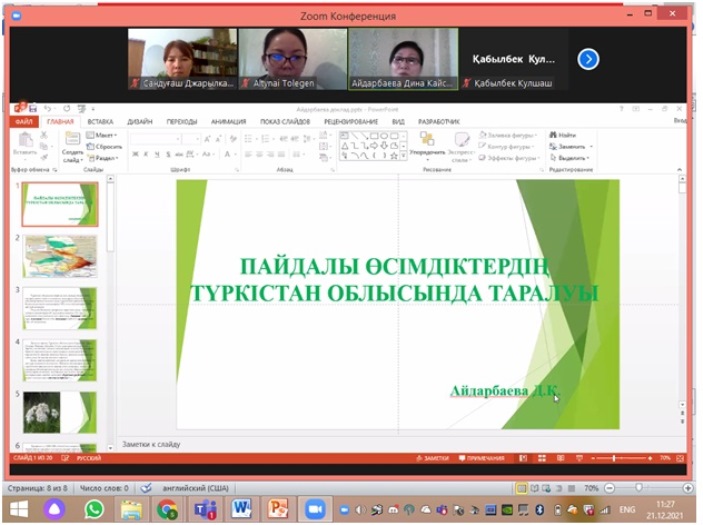Image resolution: width=703 pixels, height=525 pixels.
Task: Open the Выделить selection dropdown
Action: click(572, 158)
